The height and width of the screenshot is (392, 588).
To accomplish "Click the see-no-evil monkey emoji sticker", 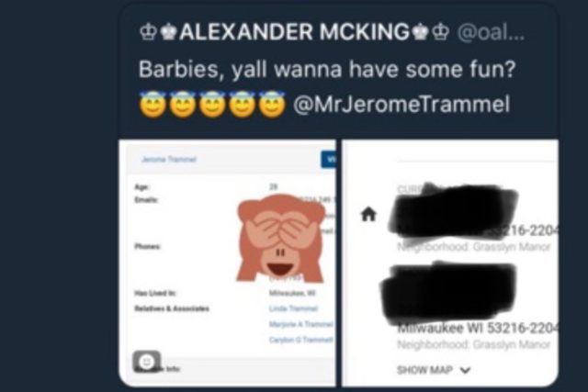I will (280, 238).
